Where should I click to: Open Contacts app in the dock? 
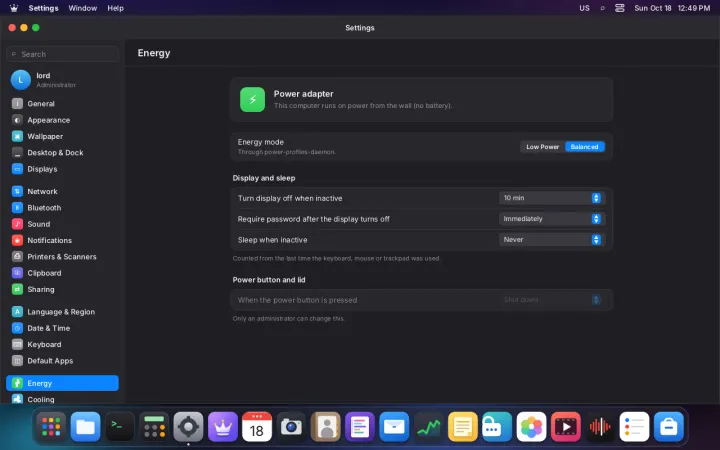(x=326, y=427)
